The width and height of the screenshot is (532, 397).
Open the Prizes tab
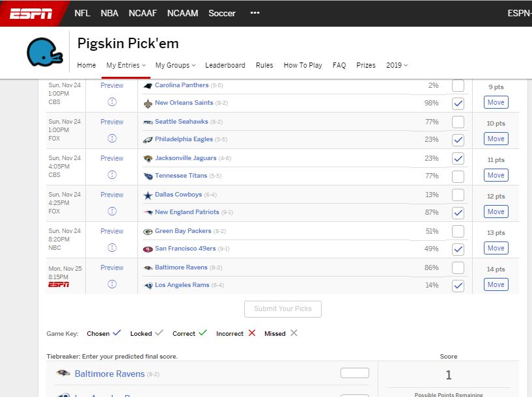click(366, 65)
